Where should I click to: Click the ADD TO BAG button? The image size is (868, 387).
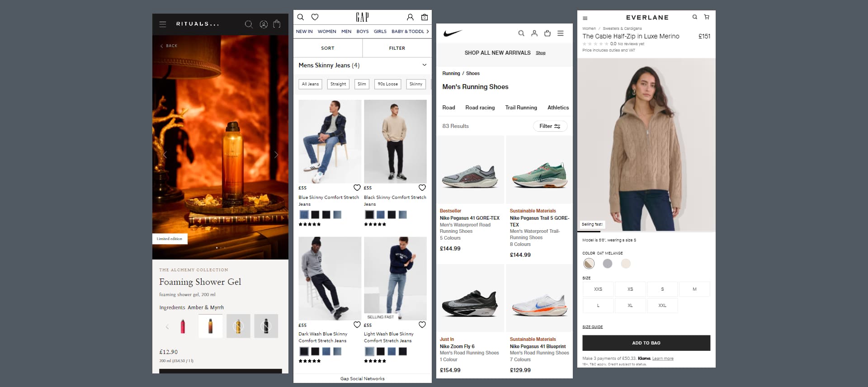[x=646, y=343]
